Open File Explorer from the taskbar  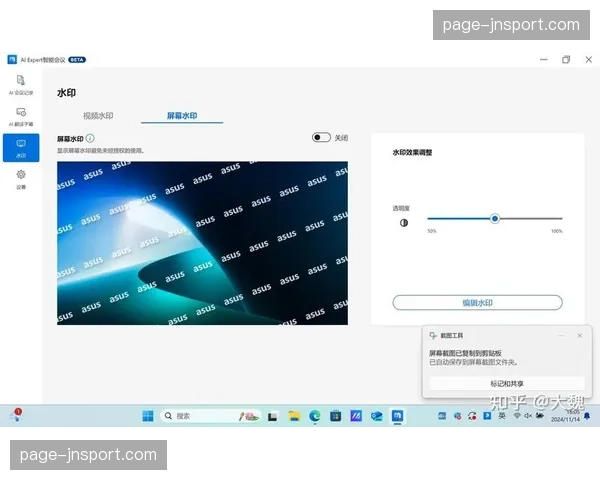(x=294, y=415)
